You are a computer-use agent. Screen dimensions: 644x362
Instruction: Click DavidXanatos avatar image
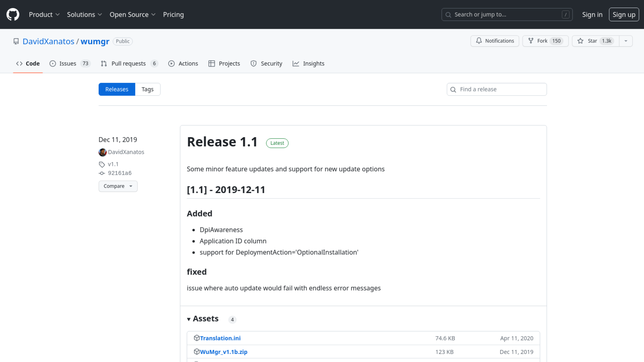pos(103,152)
